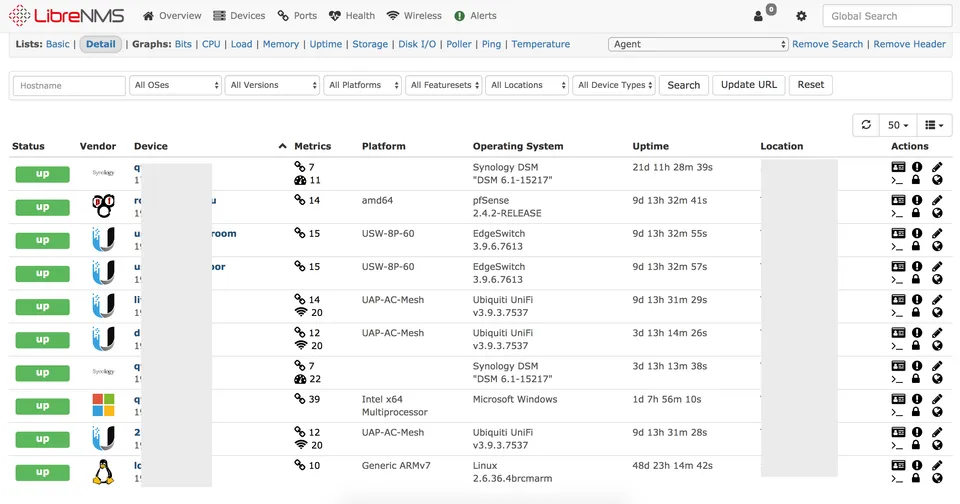This screenshot has width=960, height=504.
Task: Click the Reset button
Action: click(811, 85)
